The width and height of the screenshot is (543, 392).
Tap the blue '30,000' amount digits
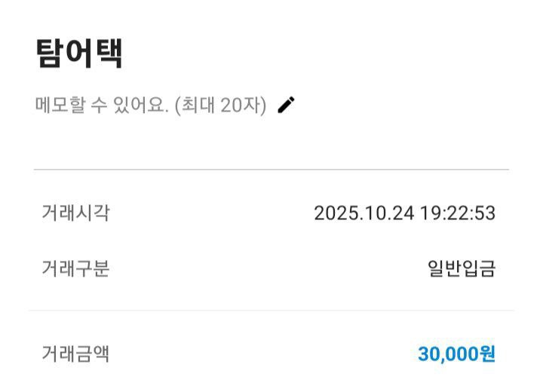click(448, 354)
